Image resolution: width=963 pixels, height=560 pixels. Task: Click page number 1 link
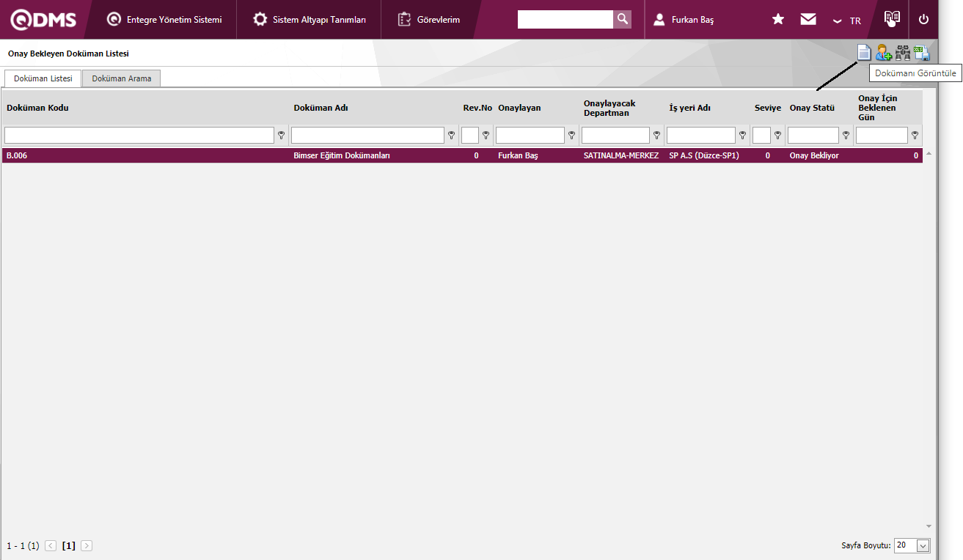coord(69,545)
